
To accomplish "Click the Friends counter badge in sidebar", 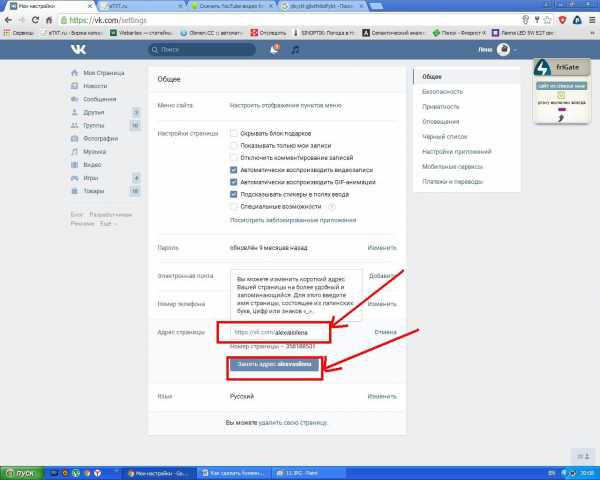I will point(136,112).
